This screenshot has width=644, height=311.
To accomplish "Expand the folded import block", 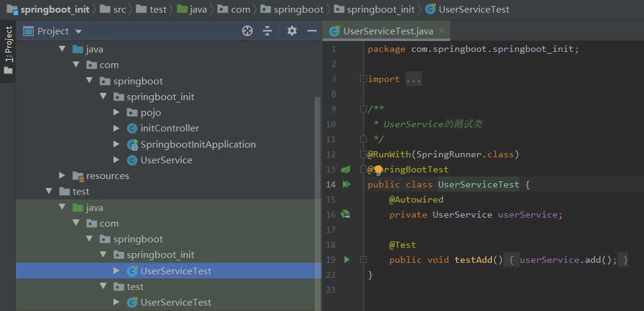I will (363, 79).
